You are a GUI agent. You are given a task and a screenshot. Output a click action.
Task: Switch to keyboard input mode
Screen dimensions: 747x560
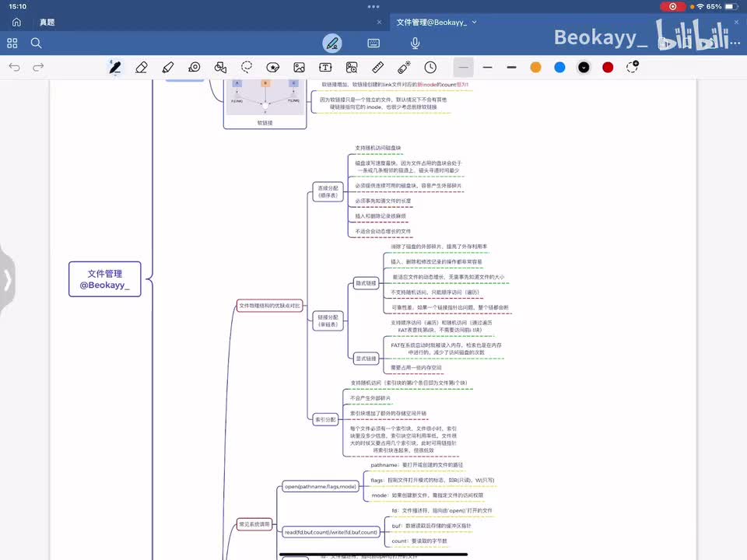[373, 44]
